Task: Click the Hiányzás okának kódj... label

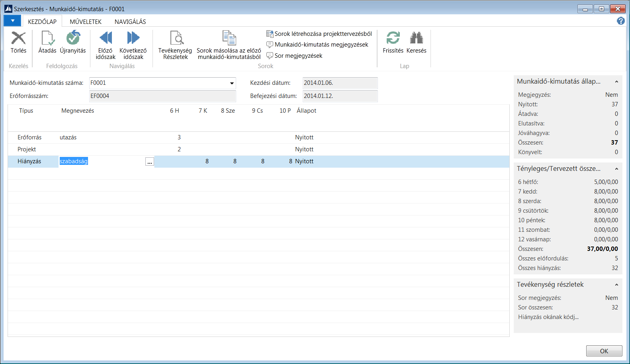Action: 548,317
